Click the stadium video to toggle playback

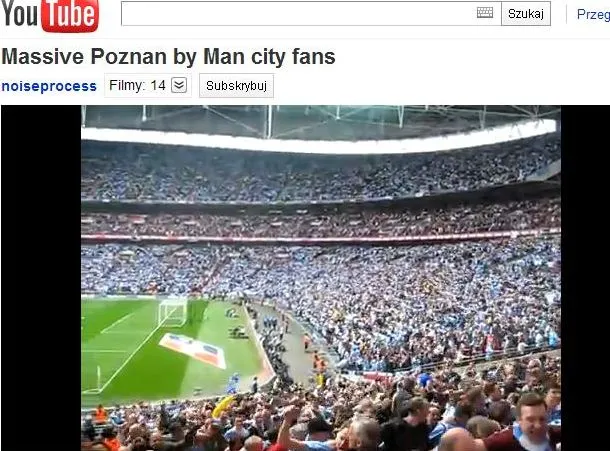(x=321, y=278)
